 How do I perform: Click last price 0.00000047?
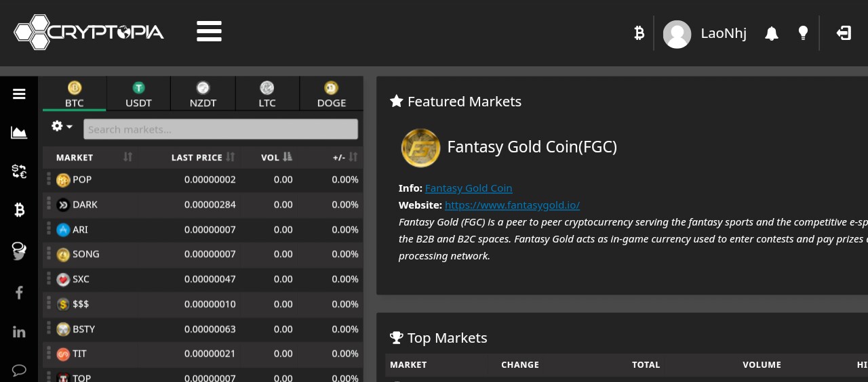point(210,279)
